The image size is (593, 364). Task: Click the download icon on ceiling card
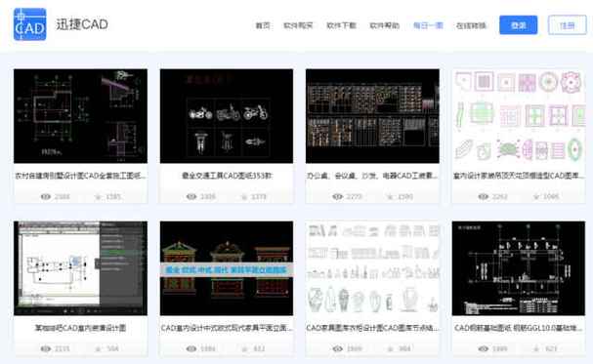click(x=536, y=196)
